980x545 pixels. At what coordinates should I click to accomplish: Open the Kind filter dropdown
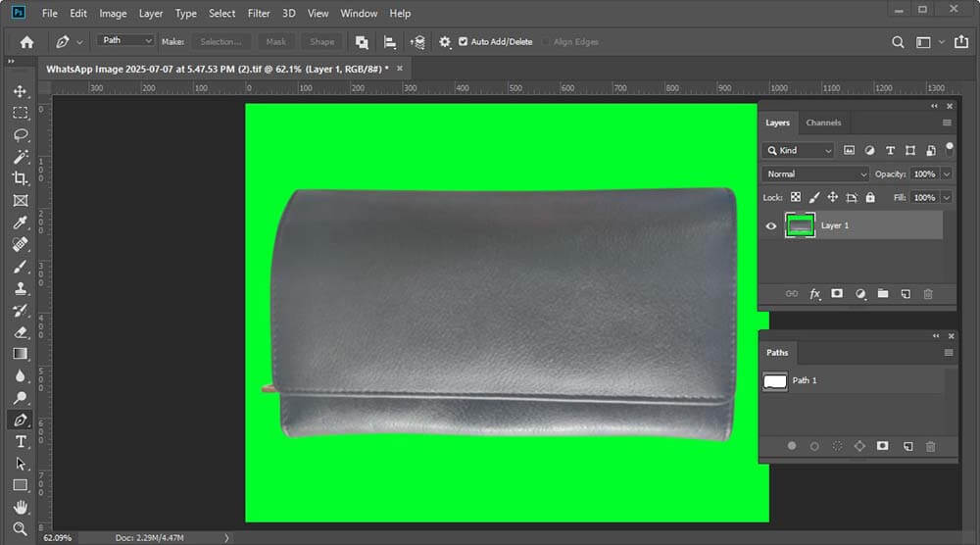coord(798,151)
